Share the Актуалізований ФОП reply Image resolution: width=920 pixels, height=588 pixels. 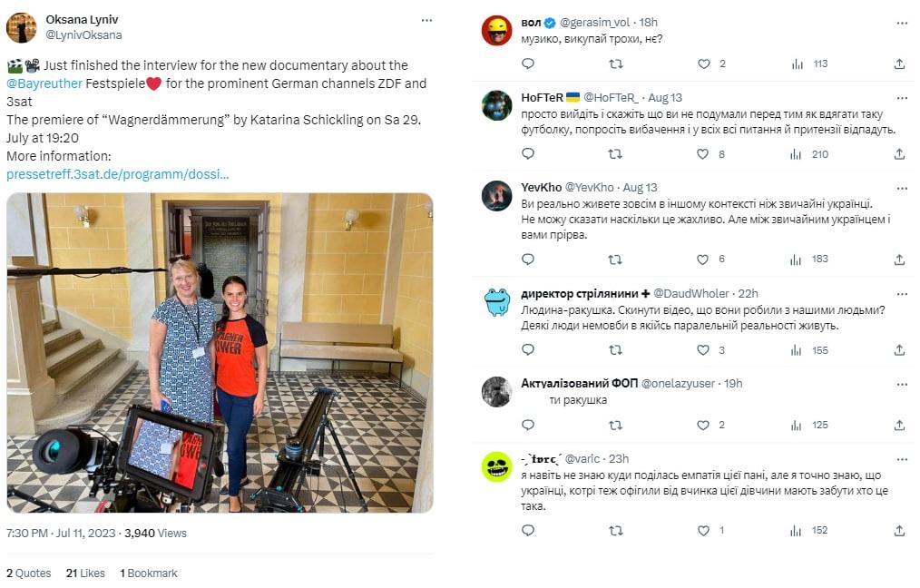[899, 425]
